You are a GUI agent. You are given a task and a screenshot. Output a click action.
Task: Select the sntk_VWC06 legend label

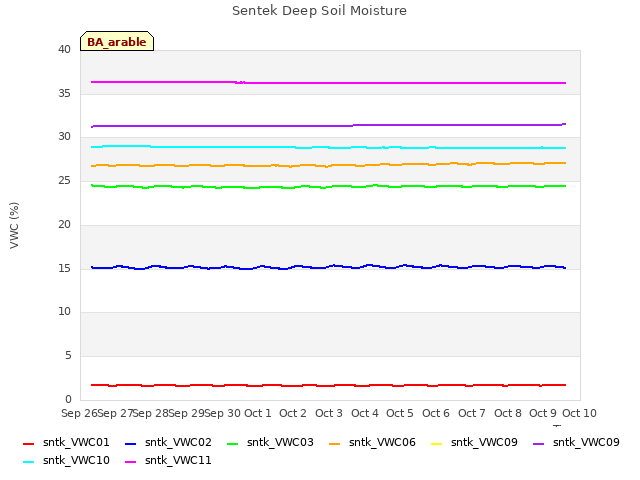point(382,442)
